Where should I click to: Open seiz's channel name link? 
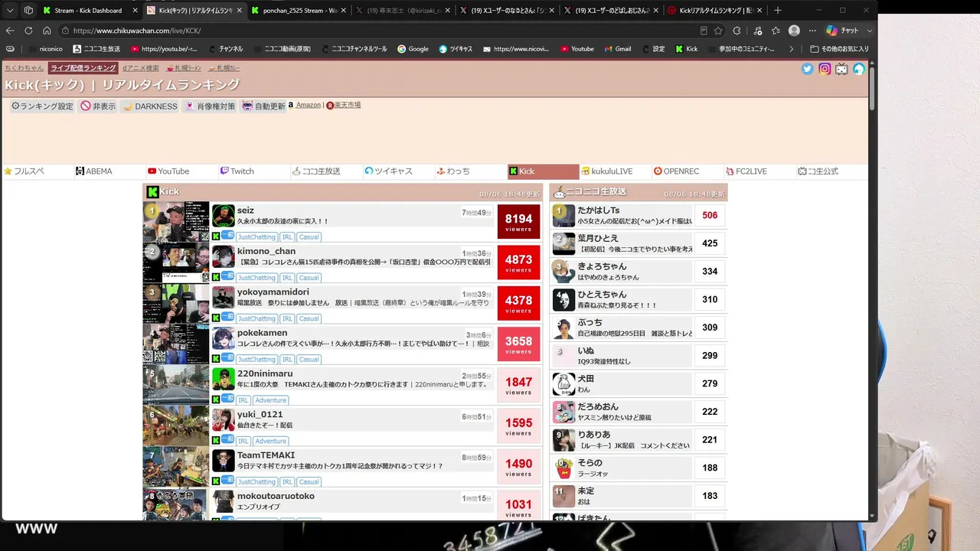click(246, 210)
